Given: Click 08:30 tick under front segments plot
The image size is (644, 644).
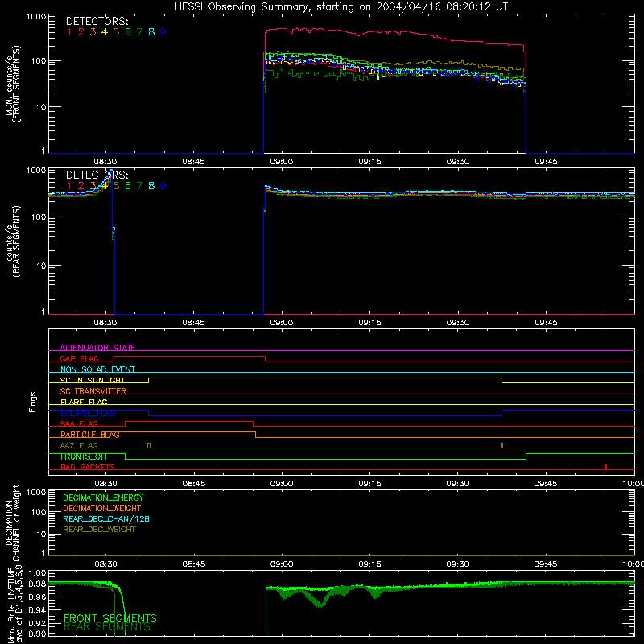Looking at the screenshot, I should tap(105, 162).
